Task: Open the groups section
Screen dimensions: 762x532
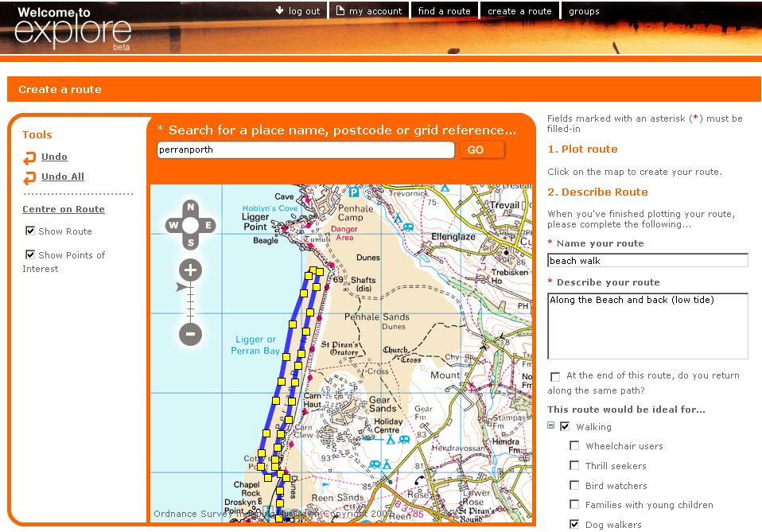Action: (584, 11)
